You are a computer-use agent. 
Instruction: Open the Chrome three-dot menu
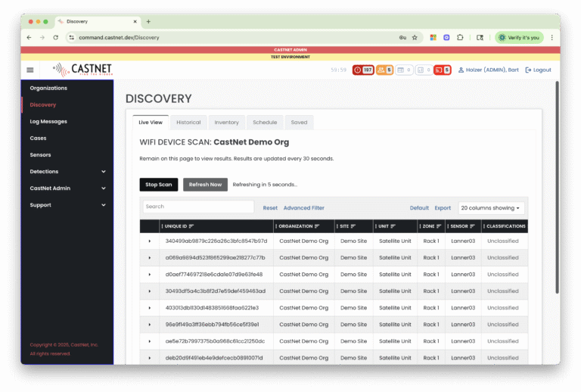[x=551, y=37]
